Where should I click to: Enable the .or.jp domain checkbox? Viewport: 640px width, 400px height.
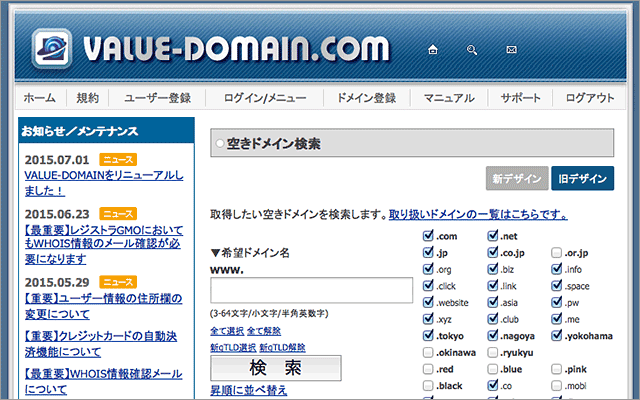pos(557,253)
